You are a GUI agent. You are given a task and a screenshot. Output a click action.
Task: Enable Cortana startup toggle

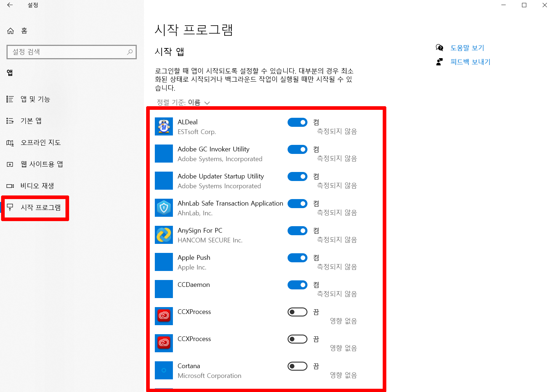pyautogui.click(x=297, y=366)
